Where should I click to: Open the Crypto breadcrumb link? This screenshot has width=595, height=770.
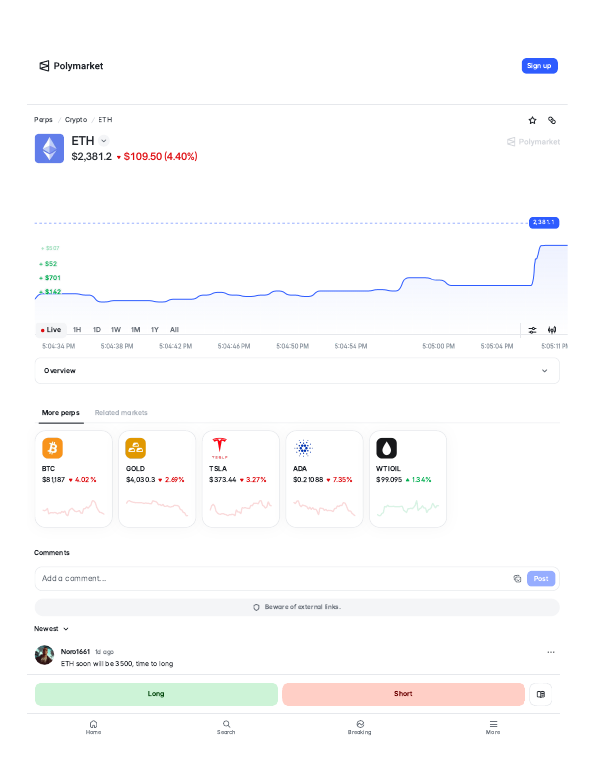coord(76,120)
